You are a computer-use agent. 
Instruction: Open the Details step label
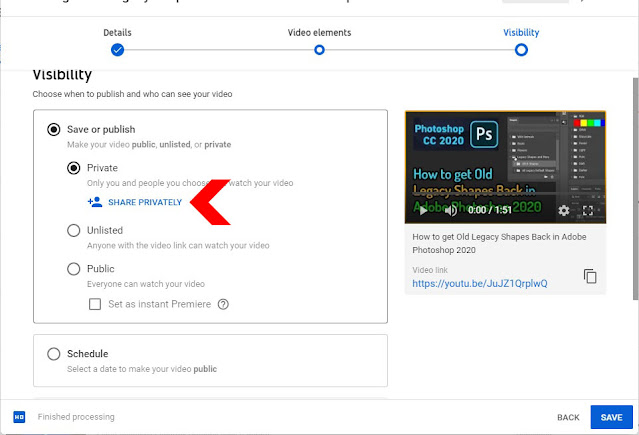click(x=117, y=33)
